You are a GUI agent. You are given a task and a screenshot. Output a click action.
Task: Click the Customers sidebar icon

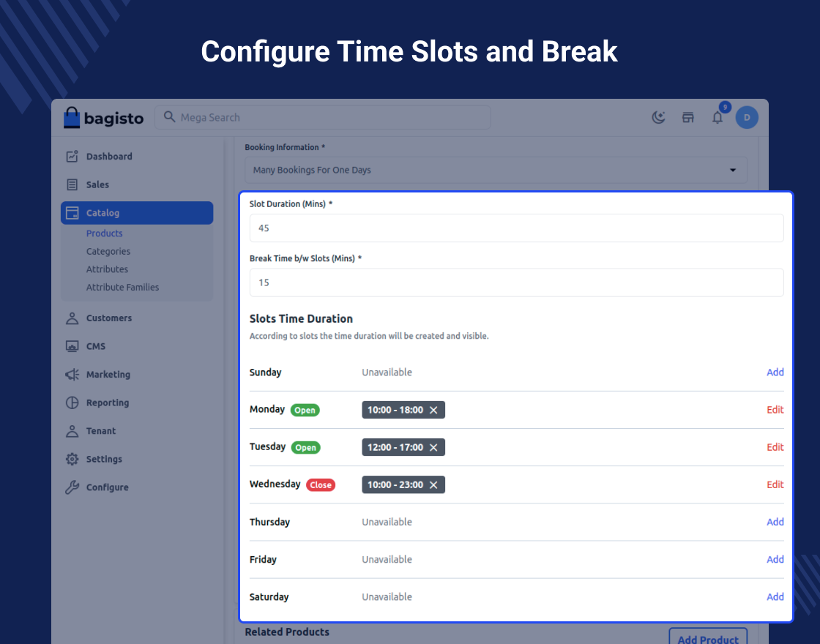pyautogui.click(x=72, y=318)
